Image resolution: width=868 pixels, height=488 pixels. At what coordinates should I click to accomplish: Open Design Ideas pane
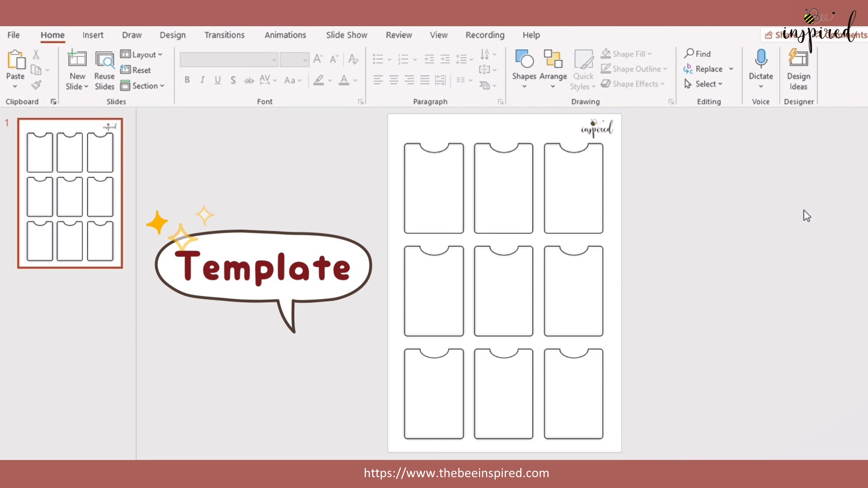coord(798,69)
